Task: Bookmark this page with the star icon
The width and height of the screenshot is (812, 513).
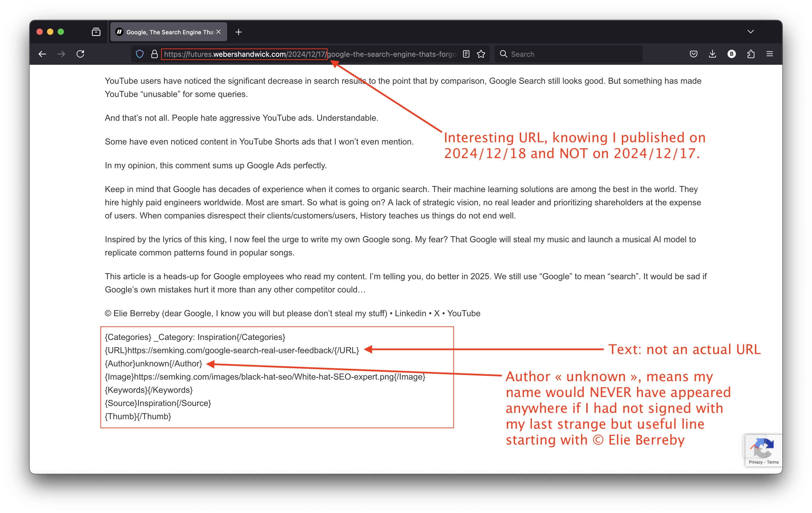Action: (481, 54)
